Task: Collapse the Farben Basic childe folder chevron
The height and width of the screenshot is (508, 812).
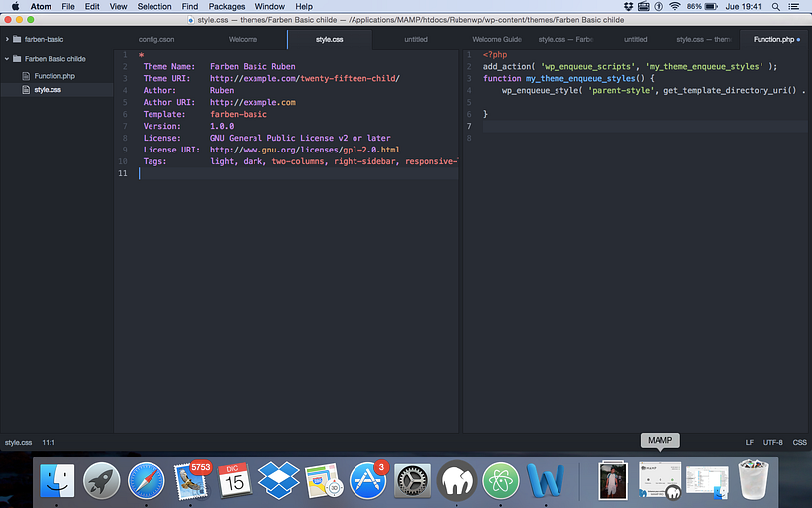Action: coord(7,59)
